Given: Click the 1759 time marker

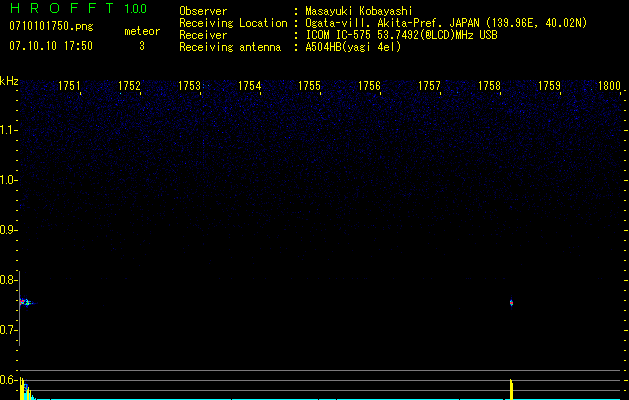Looking at the screenshot, I should (x=549, y=86).
